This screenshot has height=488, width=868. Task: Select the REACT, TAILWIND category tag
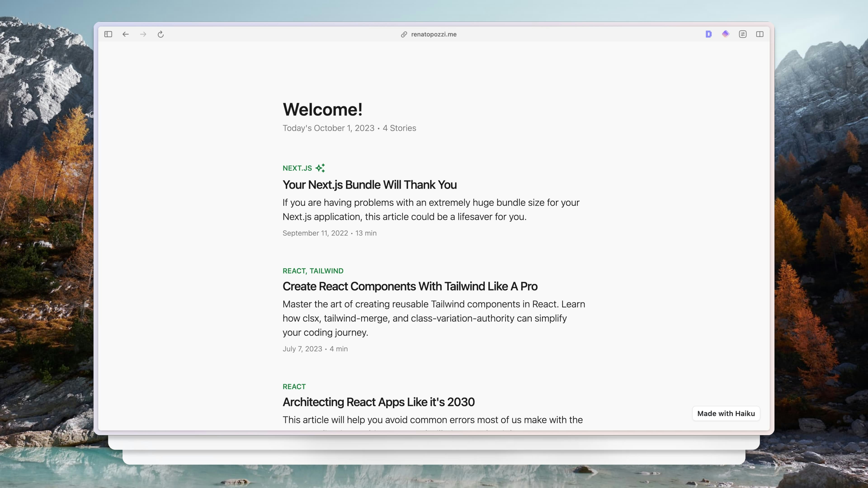coord(313,271)
